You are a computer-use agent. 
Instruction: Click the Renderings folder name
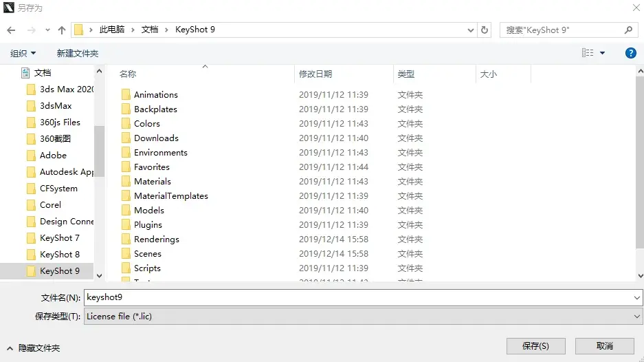[x=157, y=239]
